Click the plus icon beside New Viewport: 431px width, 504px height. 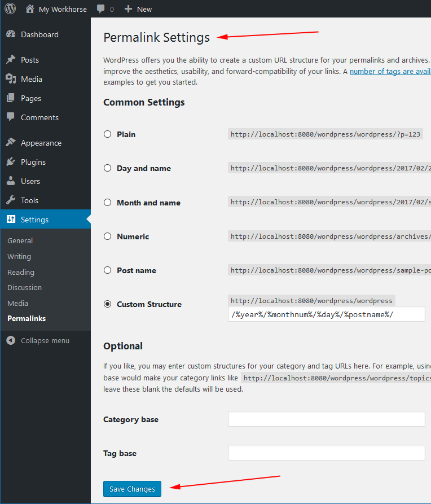128,9
